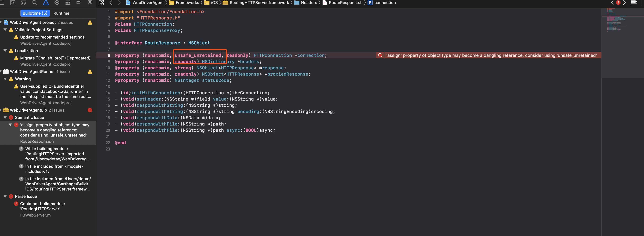Open the Symbol navigator icon
The image size is (644, 236).
tap(24, 3)
